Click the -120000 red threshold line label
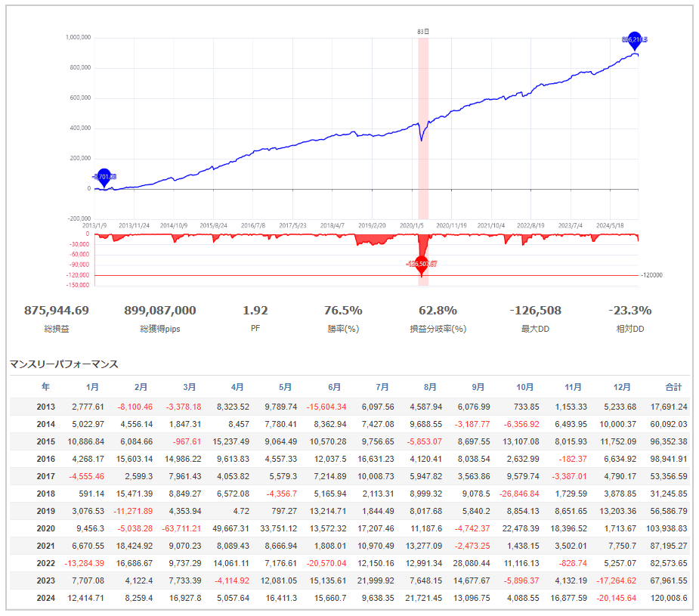This screenshot has height=616, width=699. pyautogui.click(x=651, y=275)
